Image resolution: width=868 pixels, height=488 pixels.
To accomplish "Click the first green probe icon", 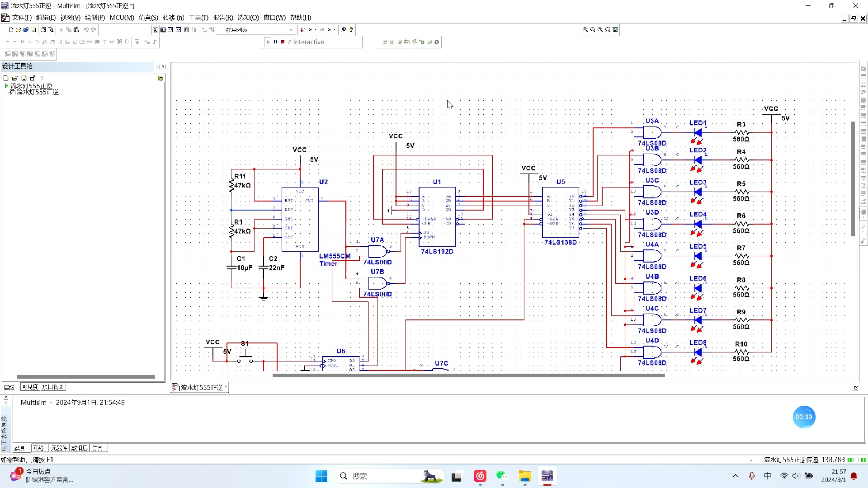I will (385, 42).
